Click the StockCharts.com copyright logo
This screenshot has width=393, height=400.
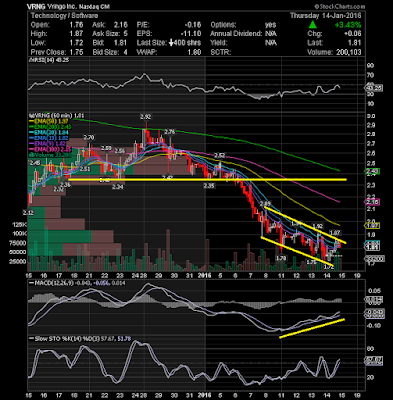click(x=339, y=7)
